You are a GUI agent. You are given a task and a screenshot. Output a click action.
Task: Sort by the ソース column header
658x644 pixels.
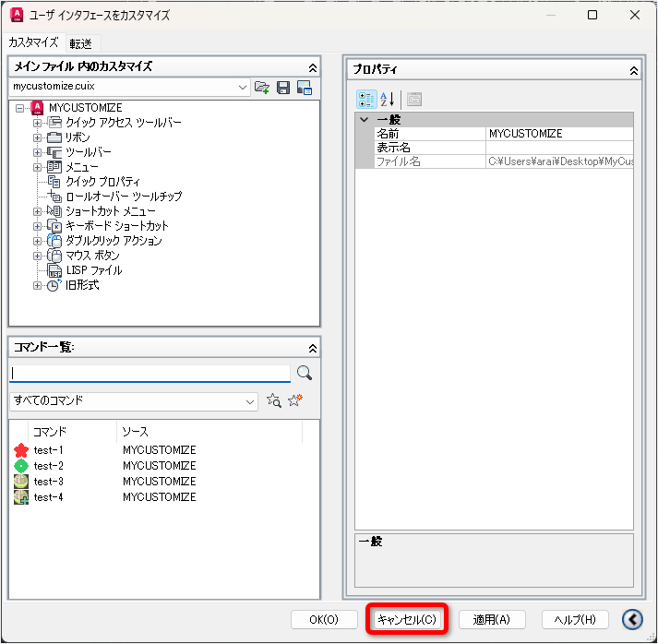click(x=209, y=432)
